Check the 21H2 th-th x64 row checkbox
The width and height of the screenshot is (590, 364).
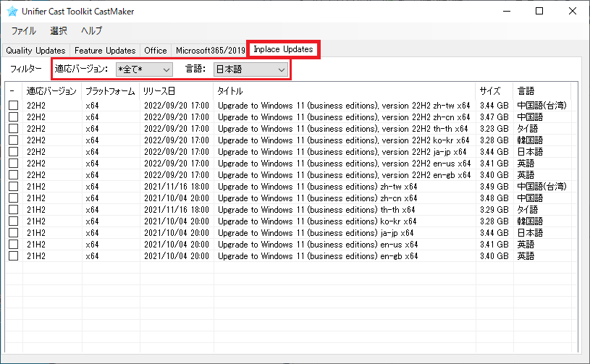coord(14,210)
